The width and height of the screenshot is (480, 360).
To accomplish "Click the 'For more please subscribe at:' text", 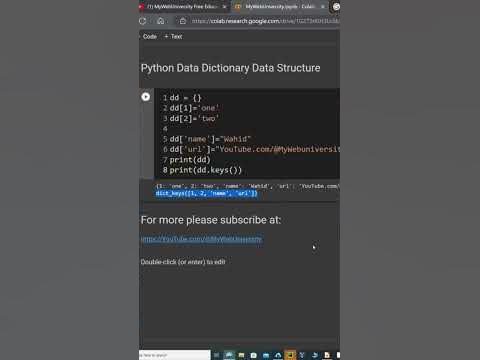I will [211, 220].
